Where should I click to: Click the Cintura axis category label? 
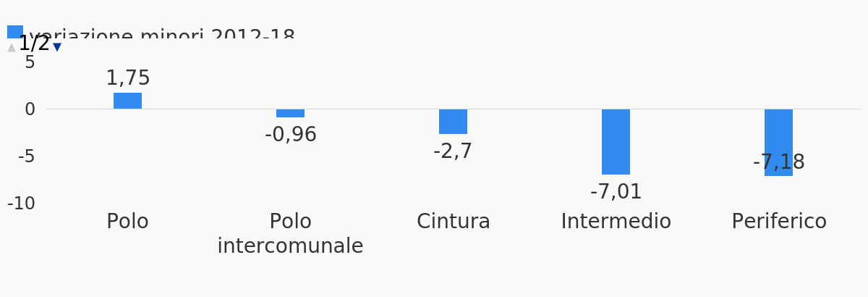pyautogui.click(x=454, y=222)
